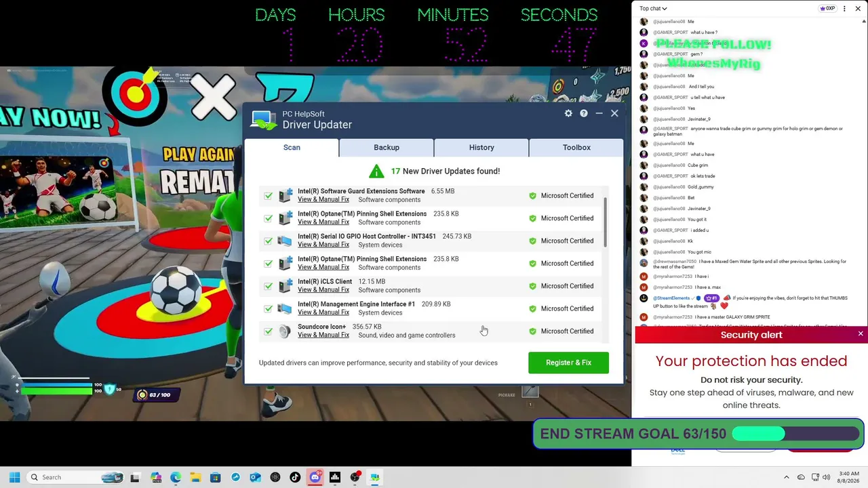This screenshot has height=488, width=868.
Task: Switch to the Backup tab
Action: click(x=387, y=147)
